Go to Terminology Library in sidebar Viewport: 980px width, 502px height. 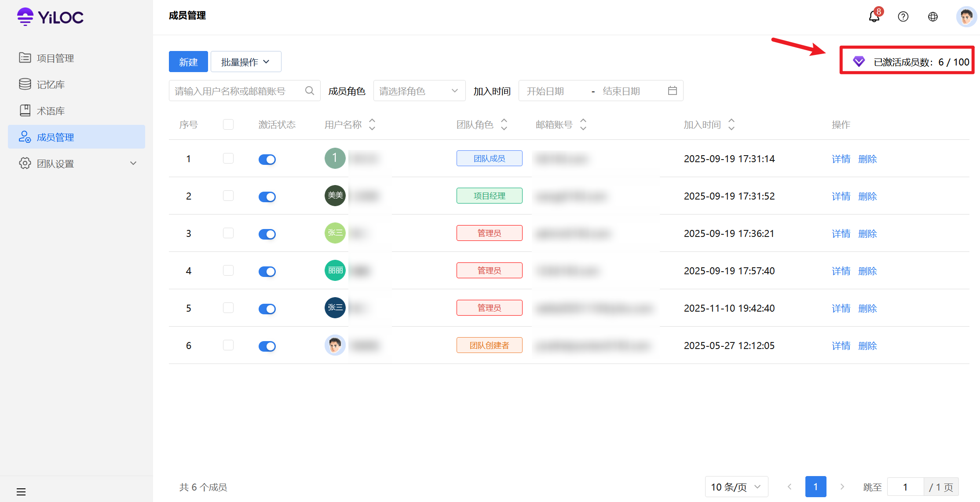pyautogui.click(x=51, y=111)
